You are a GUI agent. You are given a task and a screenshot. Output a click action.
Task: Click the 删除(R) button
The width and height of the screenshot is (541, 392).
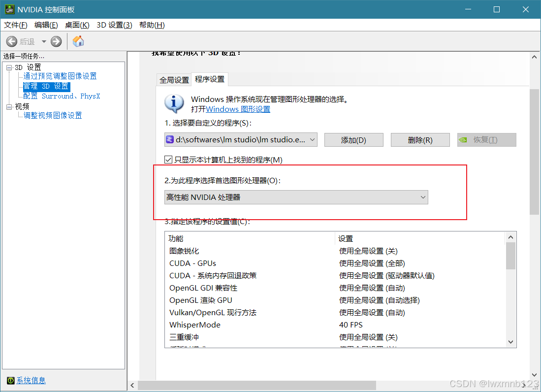[x=420, y=140]
